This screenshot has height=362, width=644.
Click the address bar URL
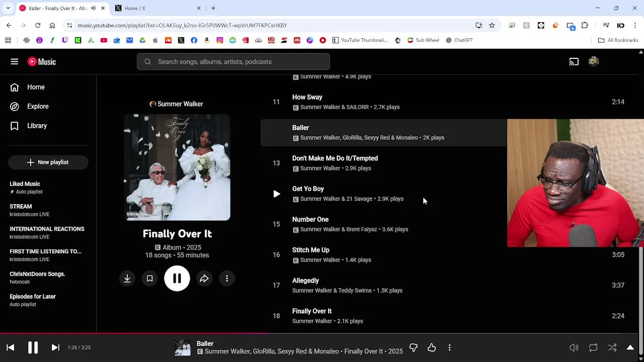click(182, 25)
